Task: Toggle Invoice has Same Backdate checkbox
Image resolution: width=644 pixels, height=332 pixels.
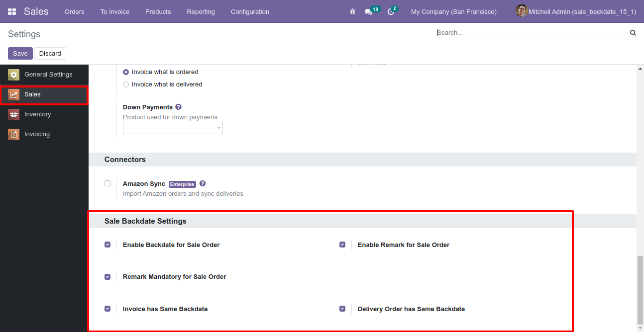Action: (x=107, y=309)
